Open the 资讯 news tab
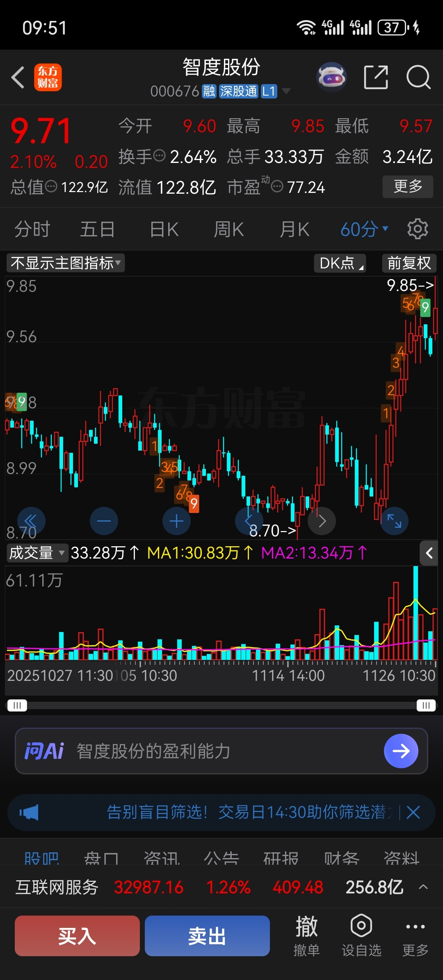Image resolution: width=443 pixels, height=980 pixels. [x=162, y=858]
